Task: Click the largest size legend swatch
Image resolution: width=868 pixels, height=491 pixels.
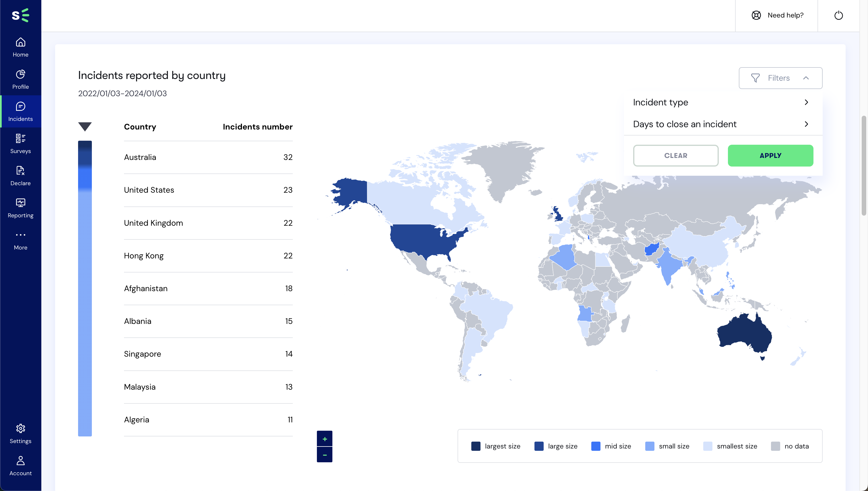Action: click(x=476, y=446)
